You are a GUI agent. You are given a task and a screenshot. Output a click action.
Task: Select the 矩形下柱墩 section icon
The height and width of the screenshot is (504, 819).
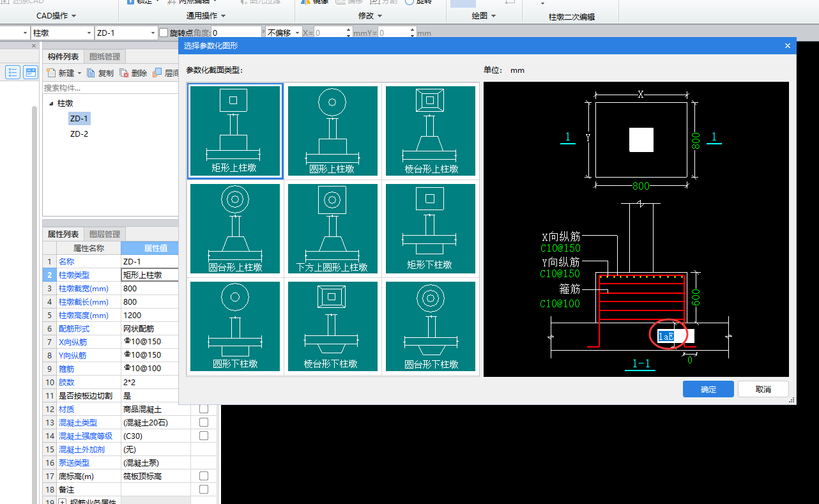point(430,229)
